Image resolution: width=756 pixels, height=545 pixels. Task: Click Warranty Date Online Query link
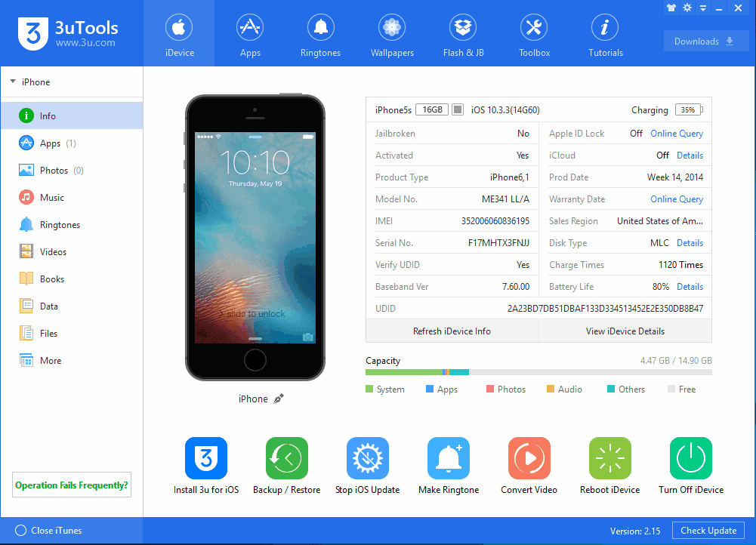point(677,199)
